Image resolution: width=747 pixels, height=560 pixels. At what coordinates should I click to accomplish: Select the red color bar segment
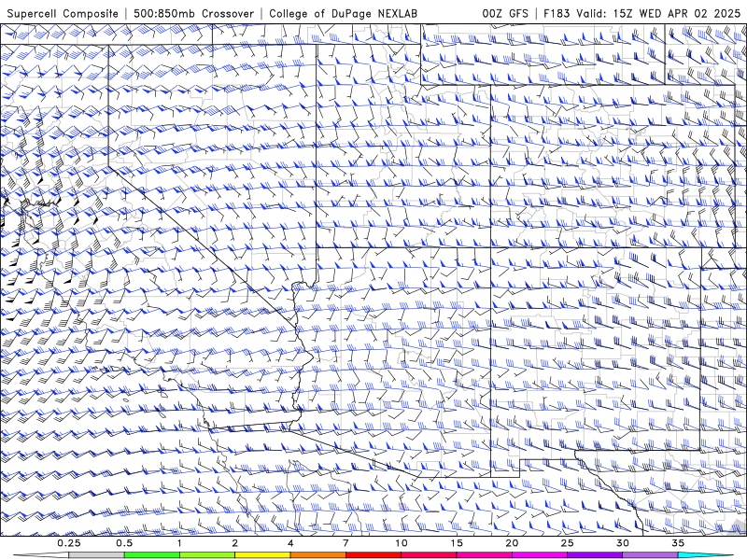click(373, 555)
